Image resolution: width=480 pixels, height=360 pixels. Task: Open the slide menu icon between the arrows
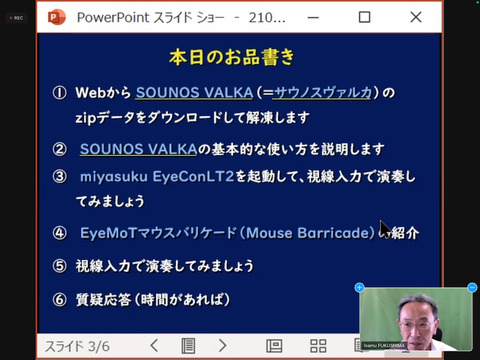[188, 346]
